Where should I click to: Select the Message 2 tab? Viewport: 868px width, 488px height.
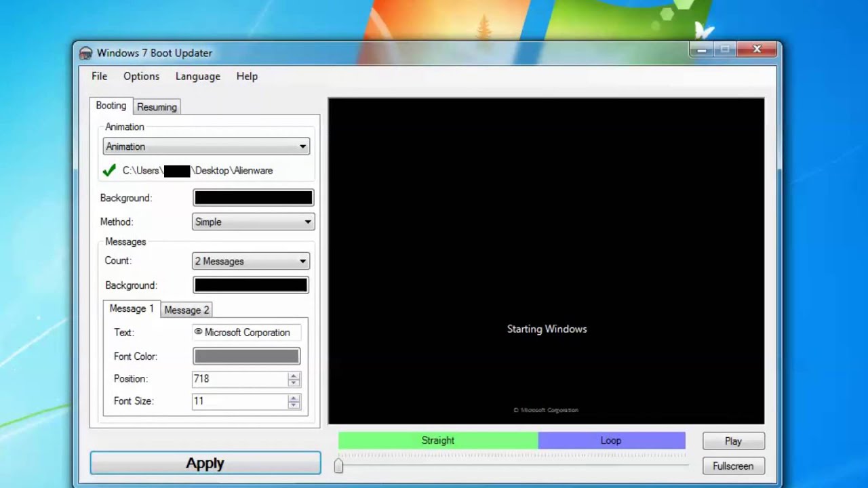click(186, 310)
